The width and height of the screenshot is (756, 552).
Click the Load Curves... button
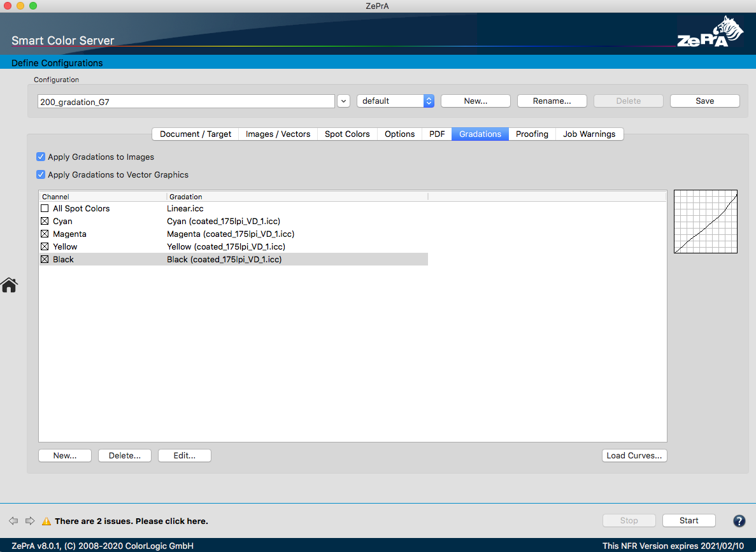click(634, 456)
